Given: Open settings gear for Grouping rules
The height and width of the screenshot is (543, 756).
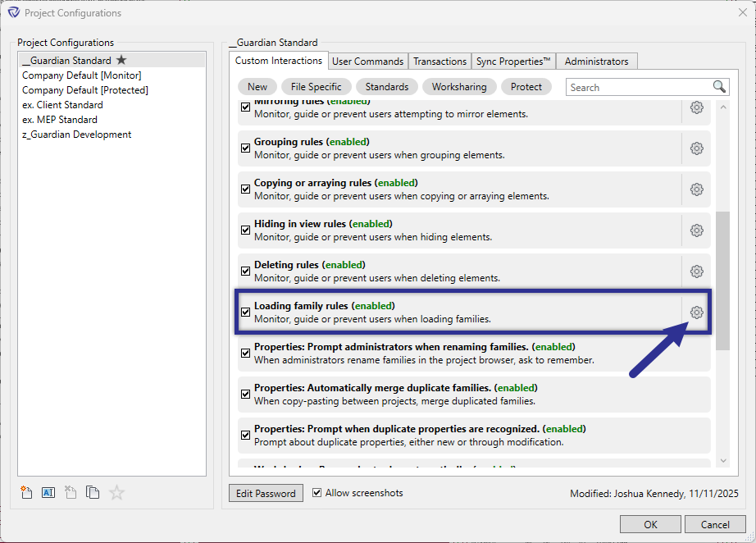Looking at the screenshot, I should click(696, 148).
